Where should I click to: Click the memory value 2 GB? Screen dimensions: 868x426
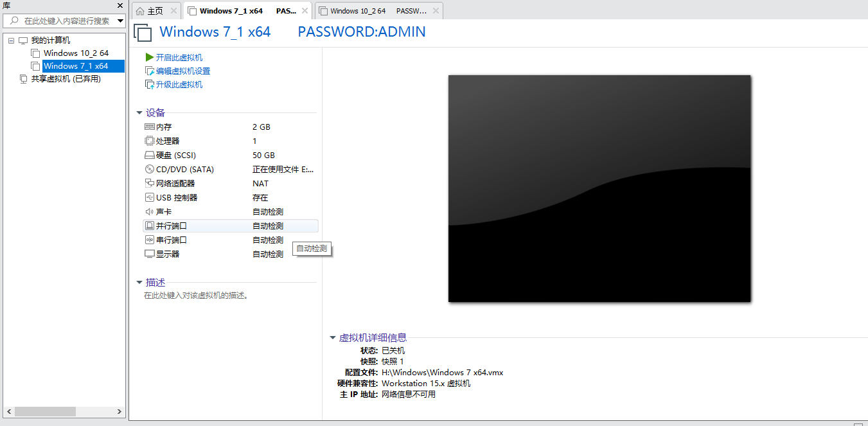point(261,127)
